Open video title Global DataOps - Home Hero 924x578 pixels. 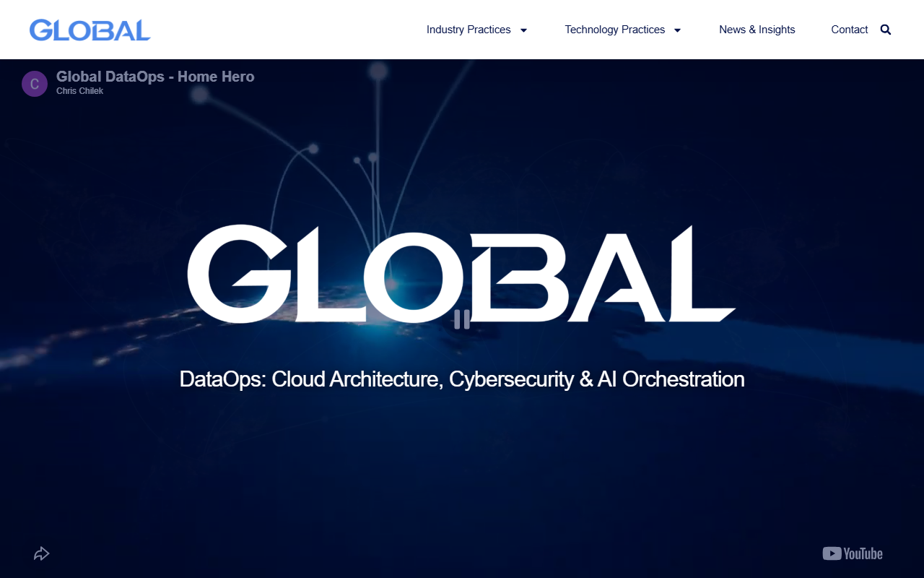[x=155, y=77]
